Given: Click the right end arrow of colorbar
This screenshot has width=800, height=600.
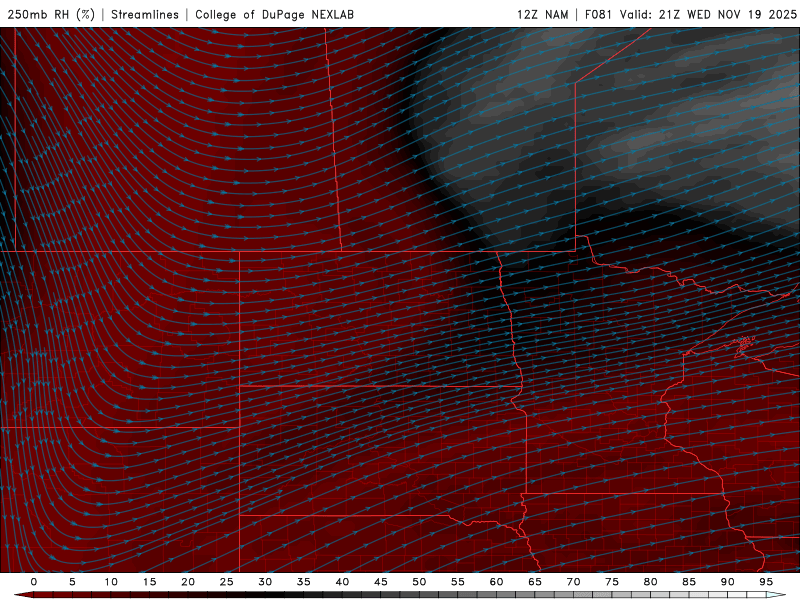Looking at the screenshot, I should (777, 595).
